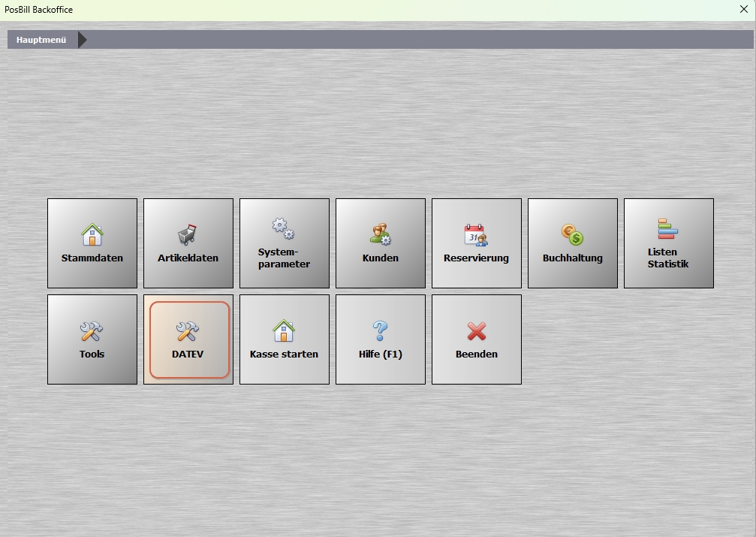The image size is (756, 537).
Task: Click the house icon on Stammdaten tile
Action: 92,235
